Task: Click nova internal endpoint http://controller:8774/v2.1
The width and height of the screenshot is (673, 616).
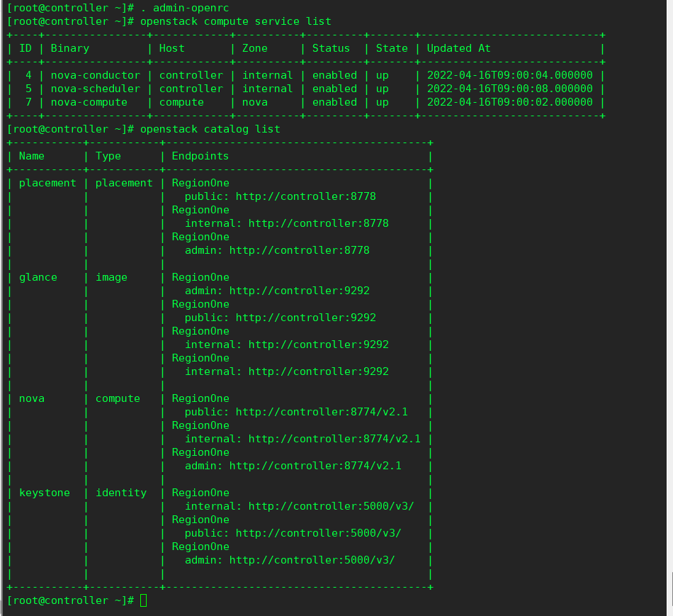Action: [x=334, y=439]
